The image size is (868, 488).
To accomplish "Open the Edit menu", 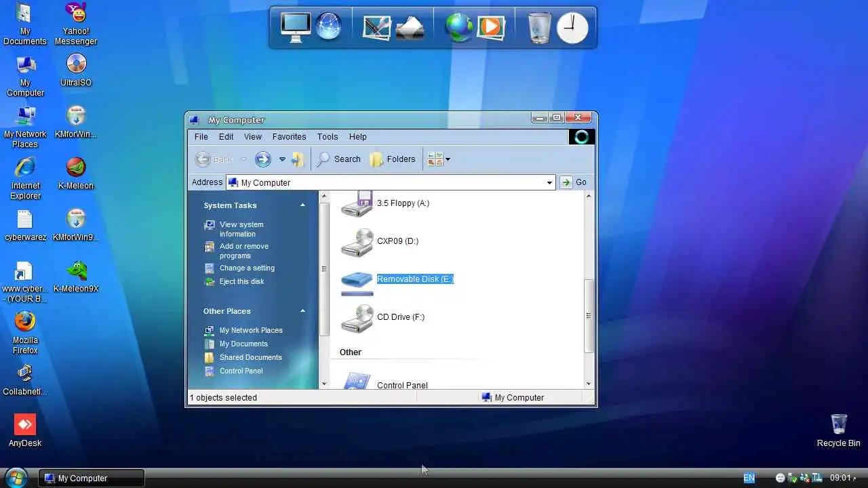I will coord(226,137).
